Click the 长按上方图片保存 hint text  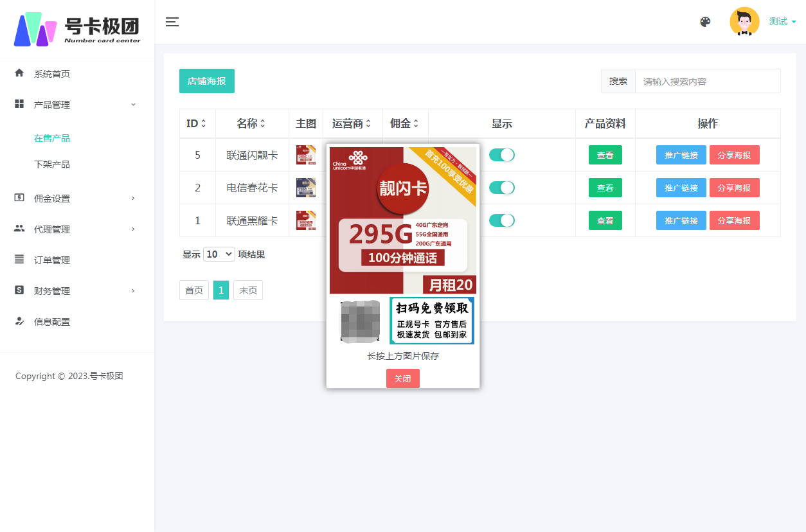point(403,356)
